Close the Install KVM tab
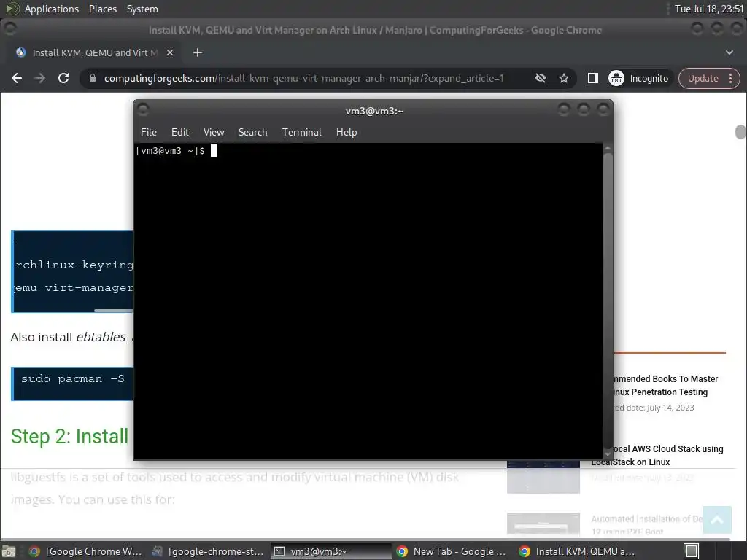 [x=169, y=52]
